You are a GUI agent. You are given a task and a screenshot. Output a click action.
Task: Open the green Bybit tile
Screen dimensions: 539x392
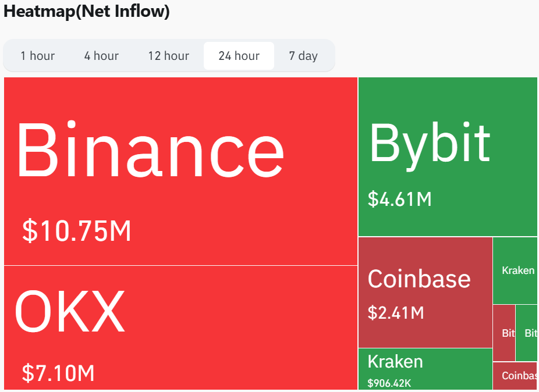tap(448, 156)
